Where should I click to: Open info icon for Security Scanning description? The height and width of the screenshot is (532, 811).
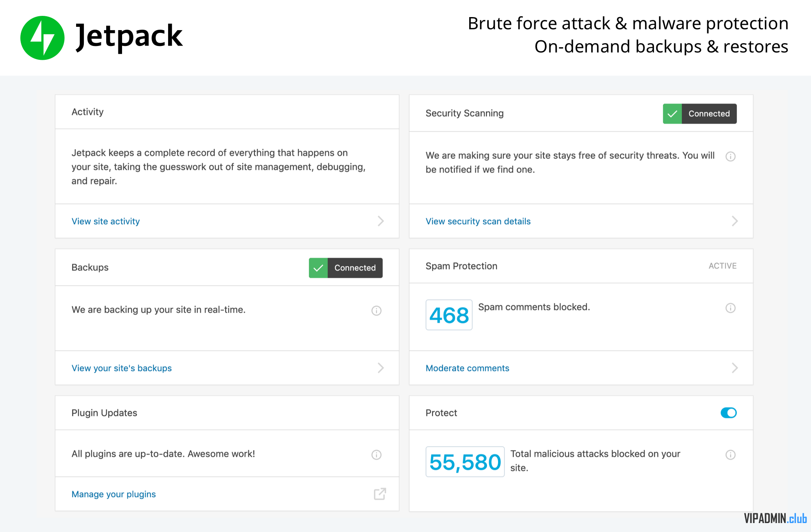730,156
